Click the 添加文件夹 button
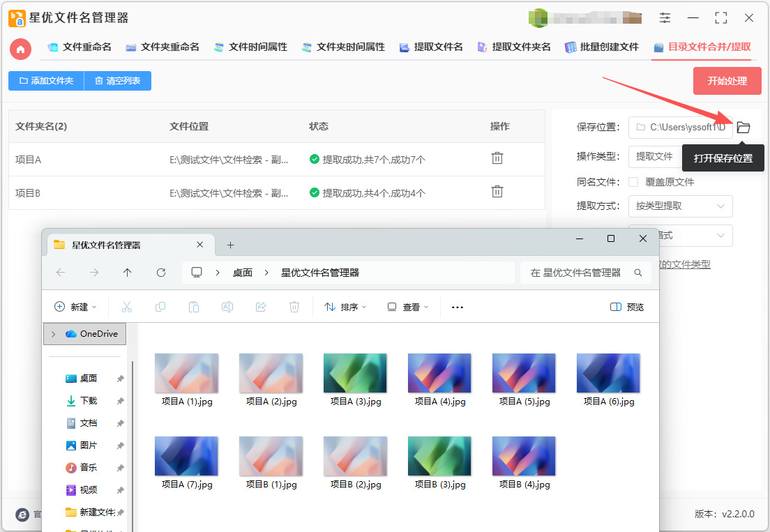This screenshot has height=532, width=770. 46,81
